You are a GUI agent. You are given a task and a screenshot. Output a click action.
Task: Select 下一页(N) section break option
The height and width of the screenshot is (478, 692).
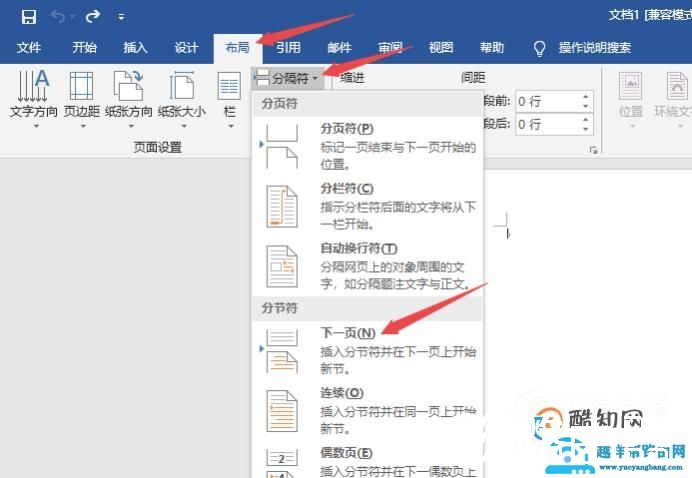click(x=368, y=351)
